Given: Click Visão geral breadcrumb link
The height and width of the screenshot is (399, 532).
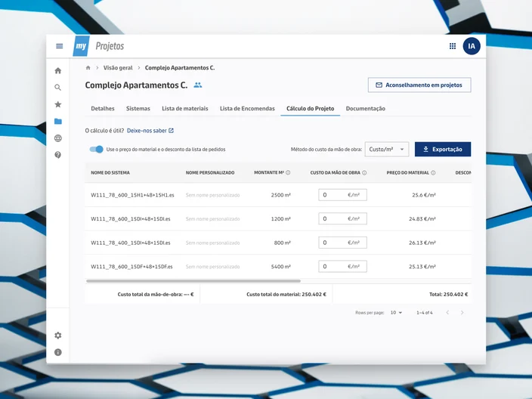Looking at the screenshot, I should (x=118, y=67).
